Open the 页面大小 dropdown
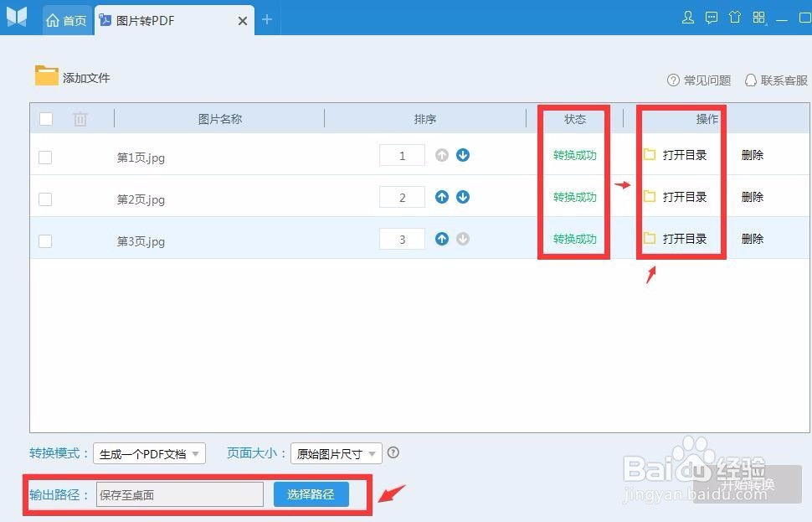The height and width of the screenshot is (522, 812). click(336, 452)
